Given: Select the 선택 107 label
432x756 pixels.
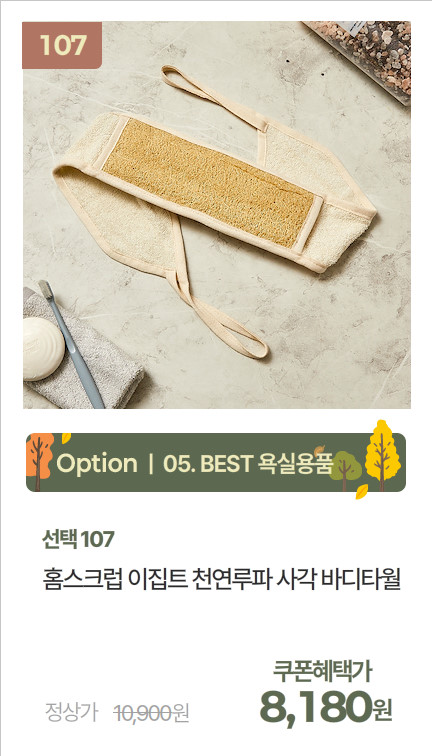Looking at the screenshot, I should pos(78,540).
